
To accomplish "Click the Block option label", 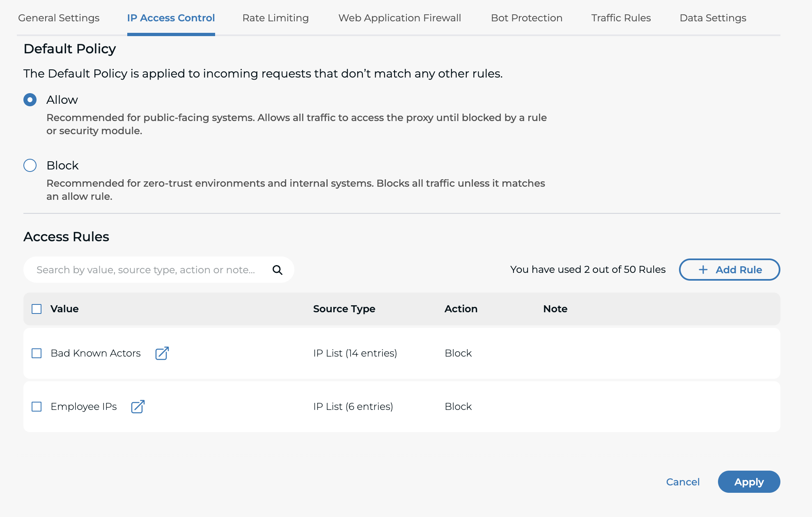I will 62,165.
